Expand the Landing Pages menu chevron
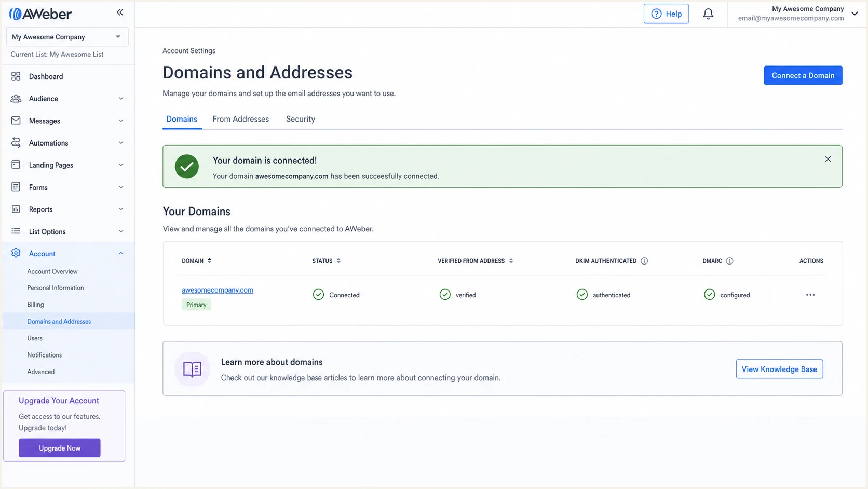868x489 pixels. (121, 165)
